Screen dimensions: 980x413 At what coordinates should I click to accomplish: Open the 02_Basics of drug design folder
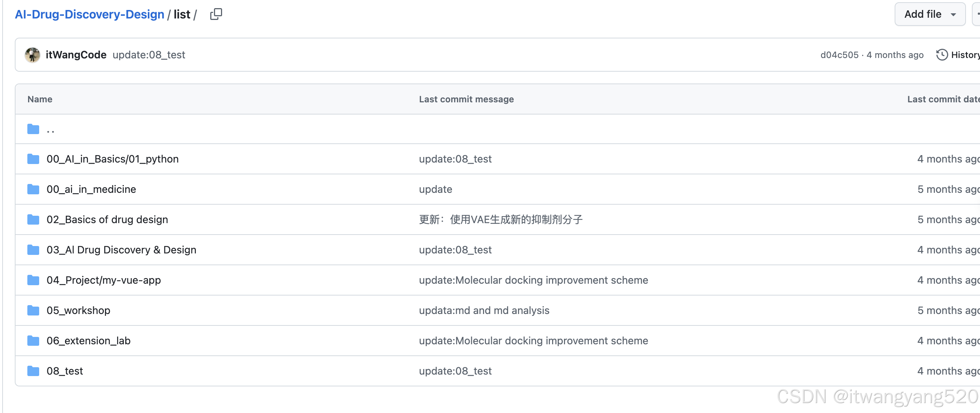pyautogui.click(x=107, y=219)
